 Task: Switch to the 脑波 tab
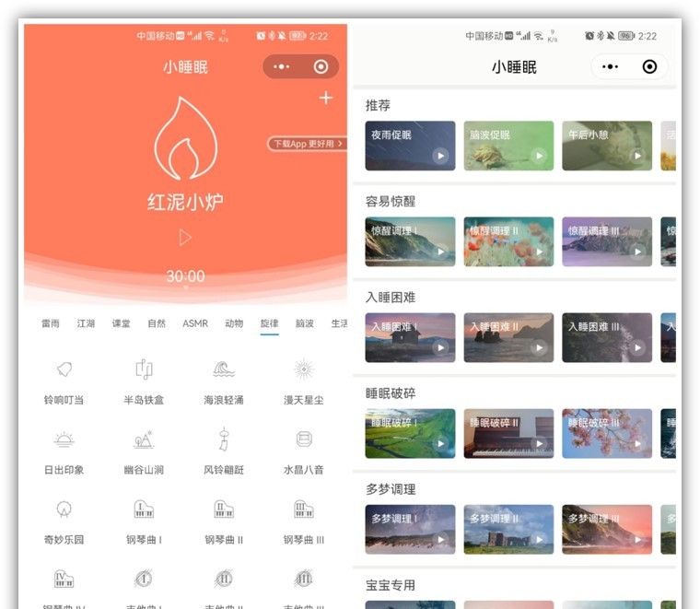tap(305, 323)
